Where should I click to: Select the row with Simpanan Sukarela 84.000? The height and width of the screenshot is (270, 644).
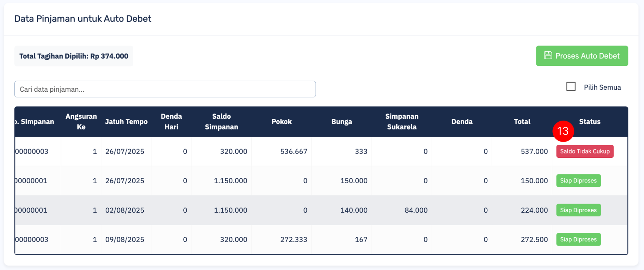pos(321,210)
